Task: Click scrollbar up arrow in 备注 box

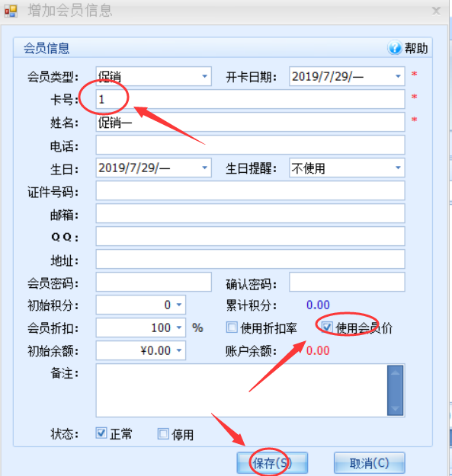Action: tap(395, 372)
